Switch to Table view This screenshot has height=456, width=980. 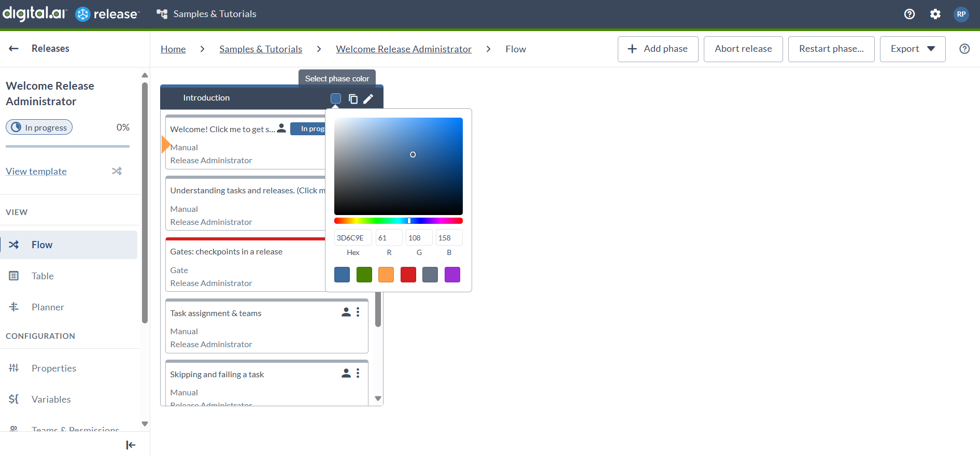pos(42,276)
